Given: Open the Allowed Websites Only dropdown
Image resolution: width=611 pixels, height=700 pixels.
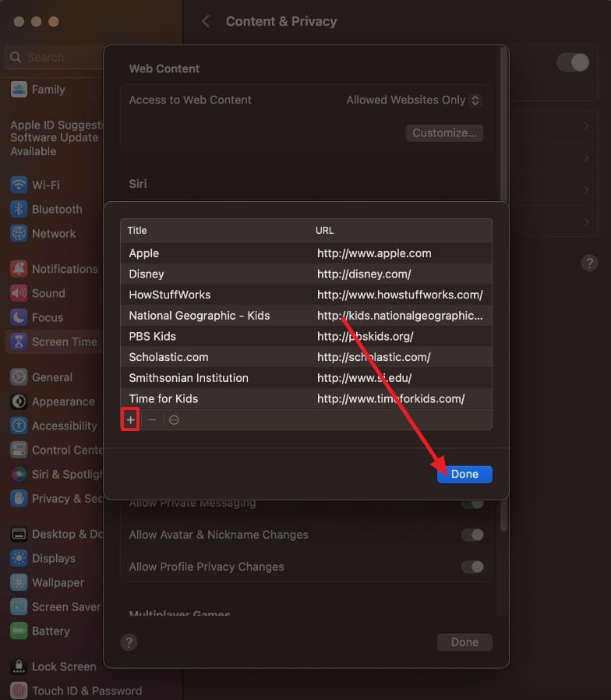Looking at the screenshot, I should 413,100.
